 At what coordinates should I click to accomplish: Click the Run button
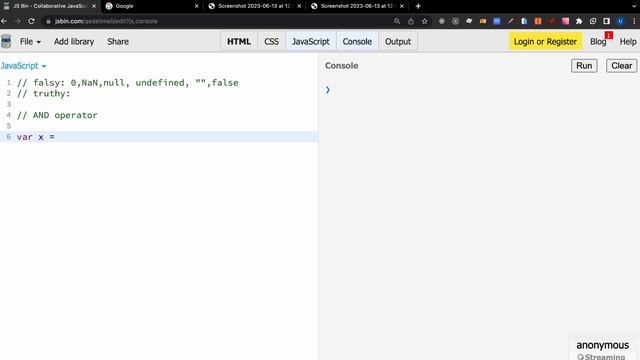584,66
